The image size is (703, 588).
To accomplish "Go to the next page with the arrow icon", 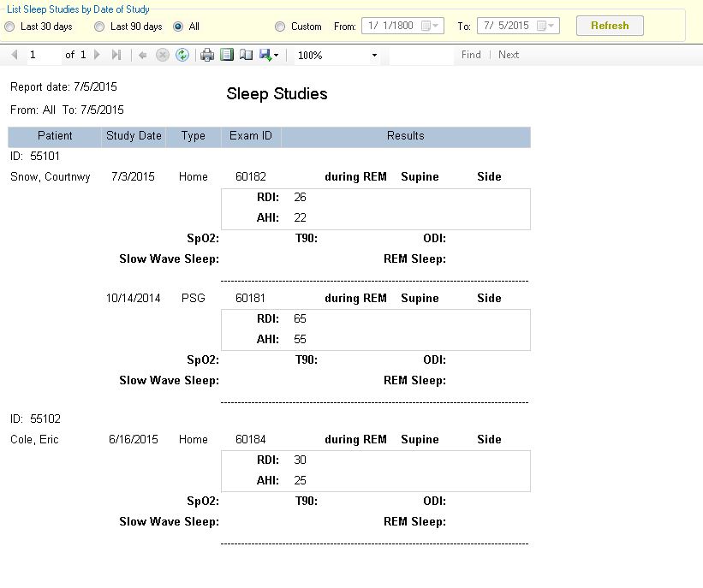I will pyautogui.click(x=97, y=55).
